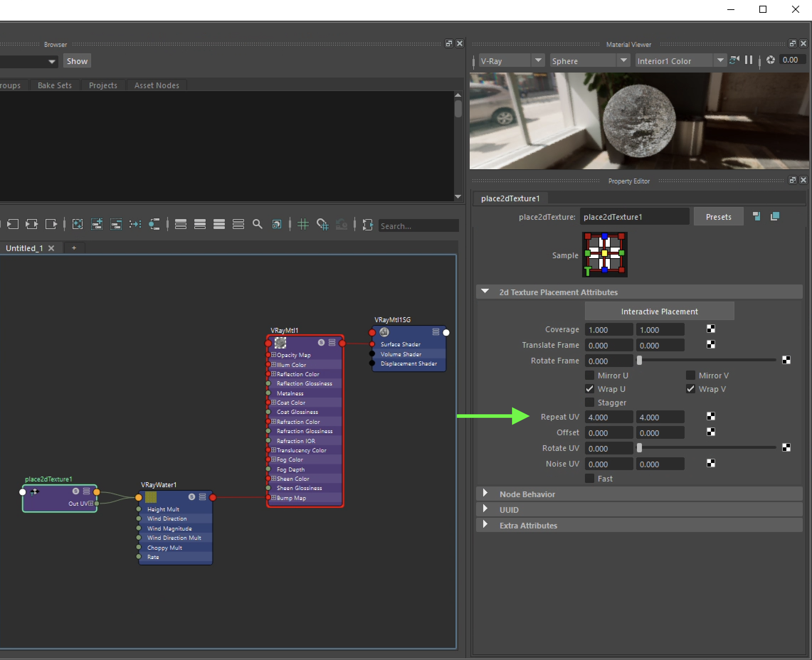Screen dimensions: 812x660
Task: Click the add selected nodes to graph icon
Action: [x=96, y=224]
